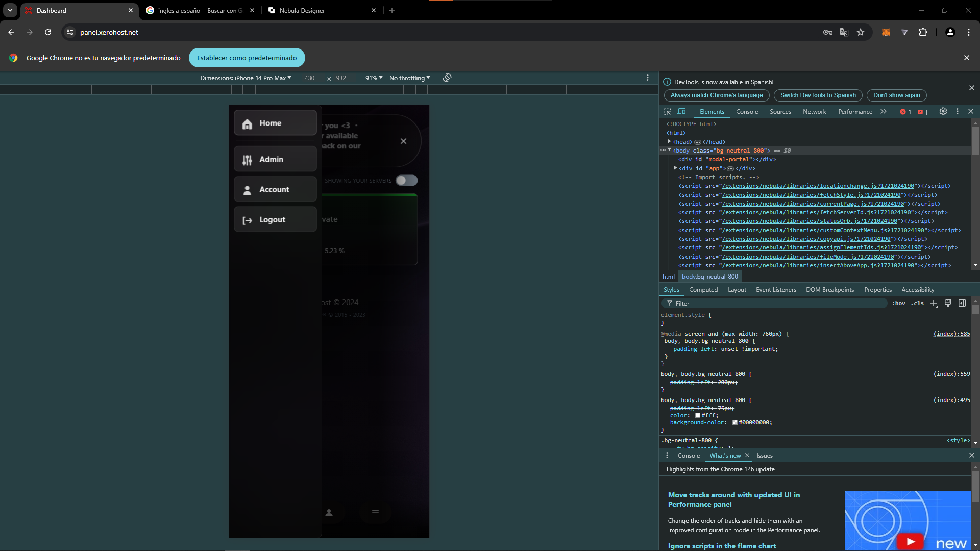Toggle the device toolbar icon in DevTools
Viewport: 980px width, 551px height.
point(681,111)
